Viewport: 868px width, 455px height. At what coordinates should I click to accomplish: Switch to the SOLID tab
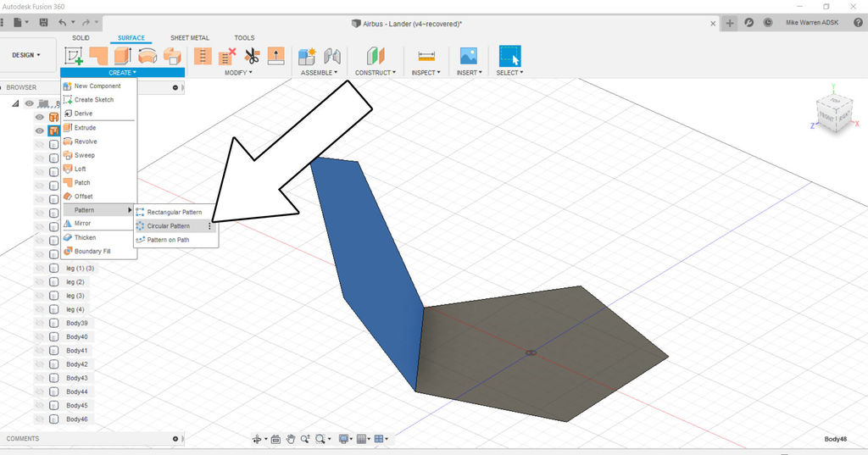point(81,37)
